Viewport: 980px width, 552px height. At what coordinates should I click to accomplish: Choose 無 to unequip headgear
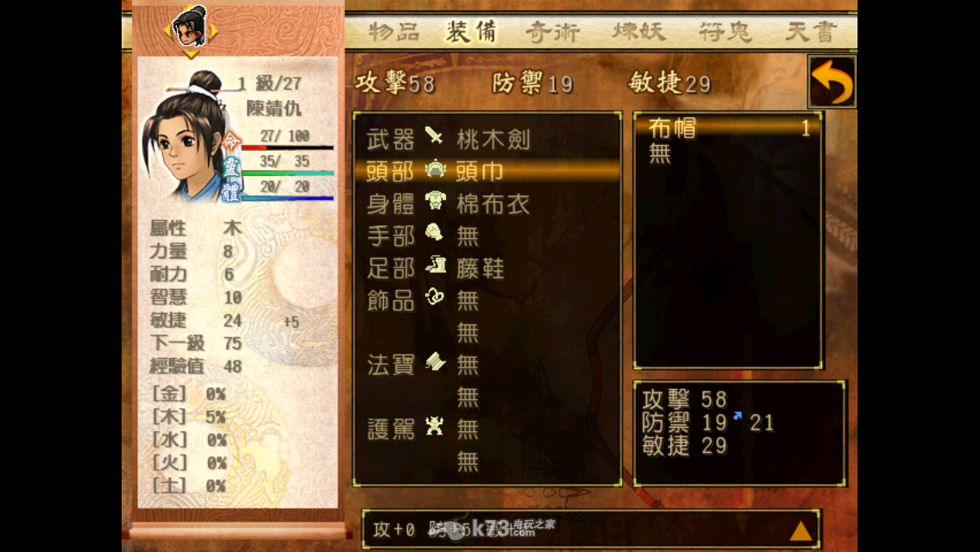pos(660,154)
